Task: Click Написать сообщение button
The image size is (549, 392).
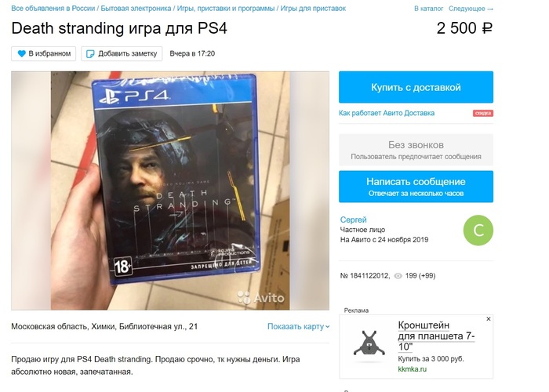Action: [416, 187]
